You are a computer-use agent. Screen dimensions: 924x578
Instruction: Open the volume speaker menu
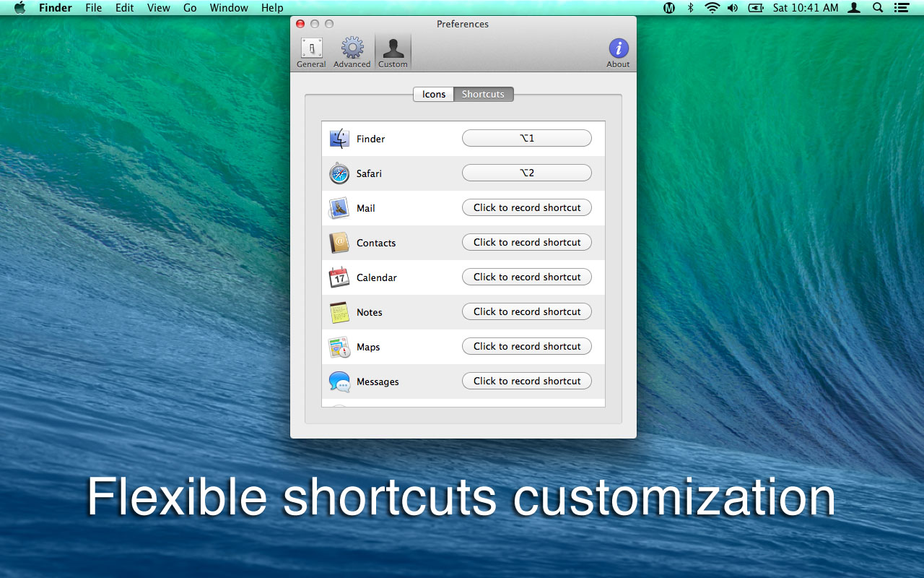733,8
